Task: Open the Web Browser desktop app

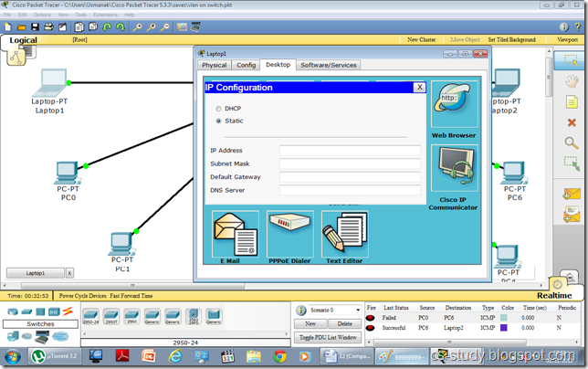Action: point(454,104)
